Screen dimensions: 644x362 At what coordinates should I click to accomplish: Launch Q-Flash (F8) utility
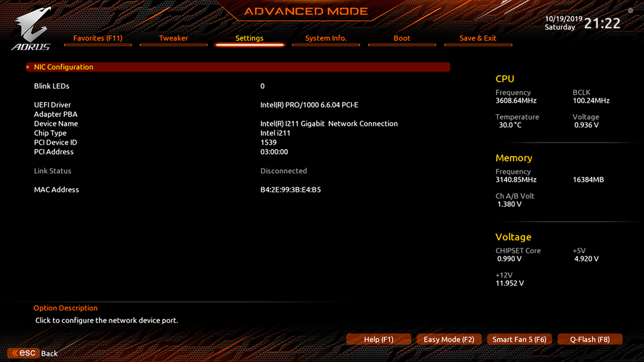click(590, 340)
